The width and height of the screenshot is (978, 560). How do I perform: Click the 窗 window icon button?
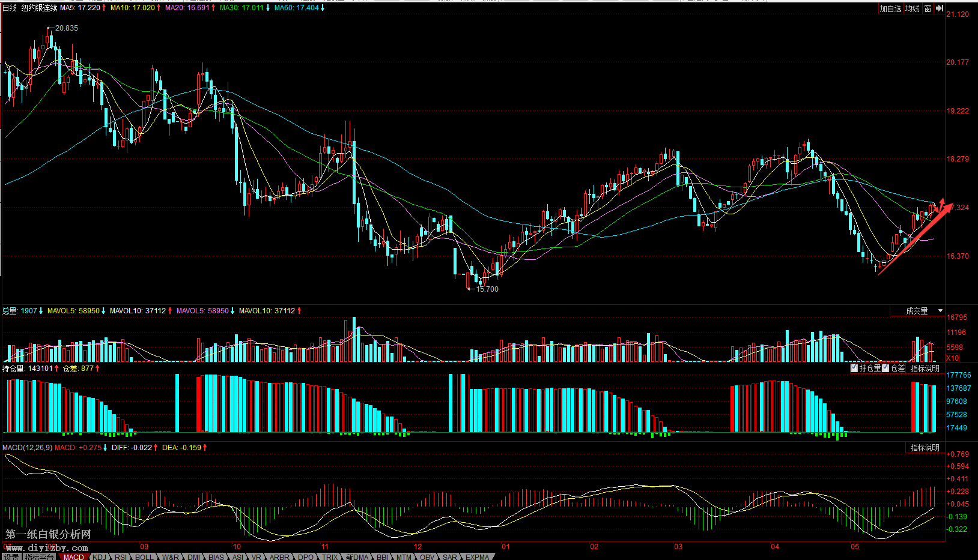928,8
